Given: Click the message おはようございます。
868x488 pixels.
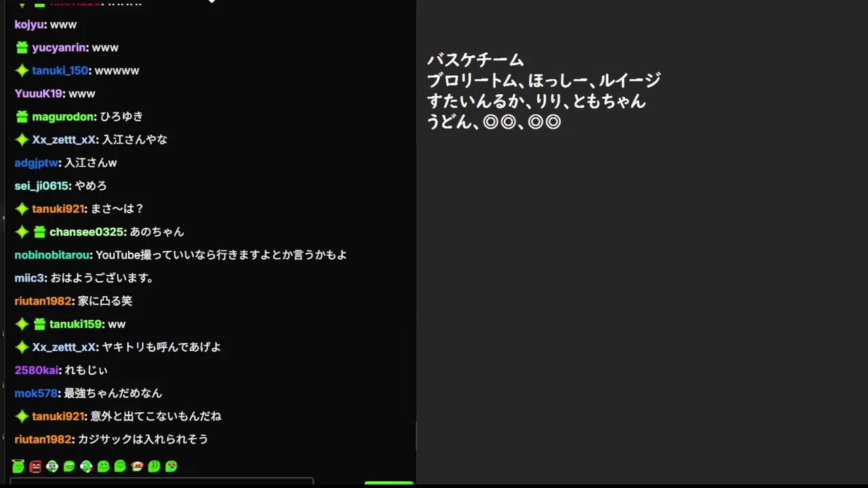Looking at the screenshot, I should pos(102,278).
